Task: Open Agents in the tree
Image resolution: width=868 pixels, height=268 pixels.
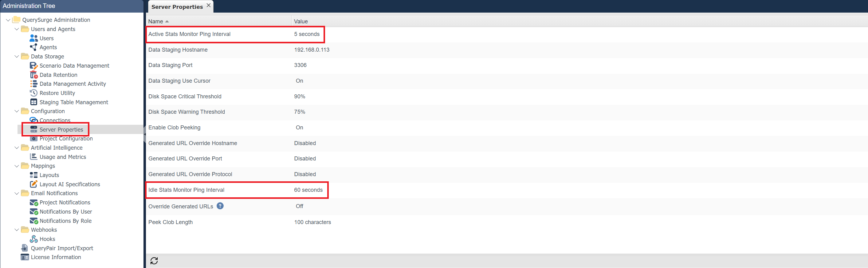Action: pyautogui.click(x=48, y=47)
